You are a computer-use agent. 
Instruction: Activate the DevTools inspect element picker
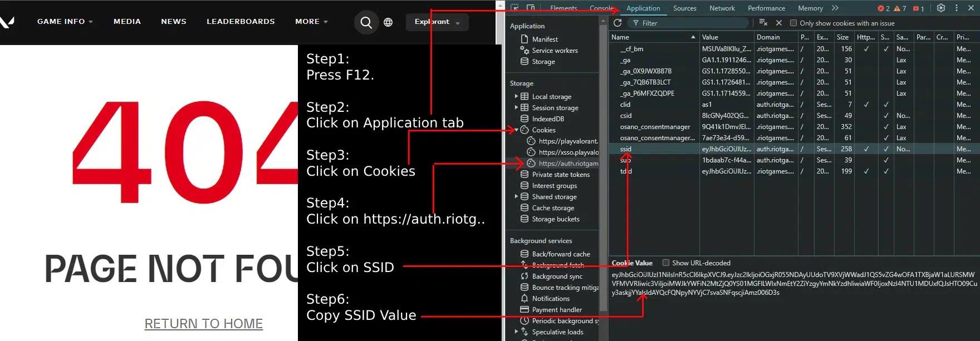pyautogui.click(x=514, y=8)
